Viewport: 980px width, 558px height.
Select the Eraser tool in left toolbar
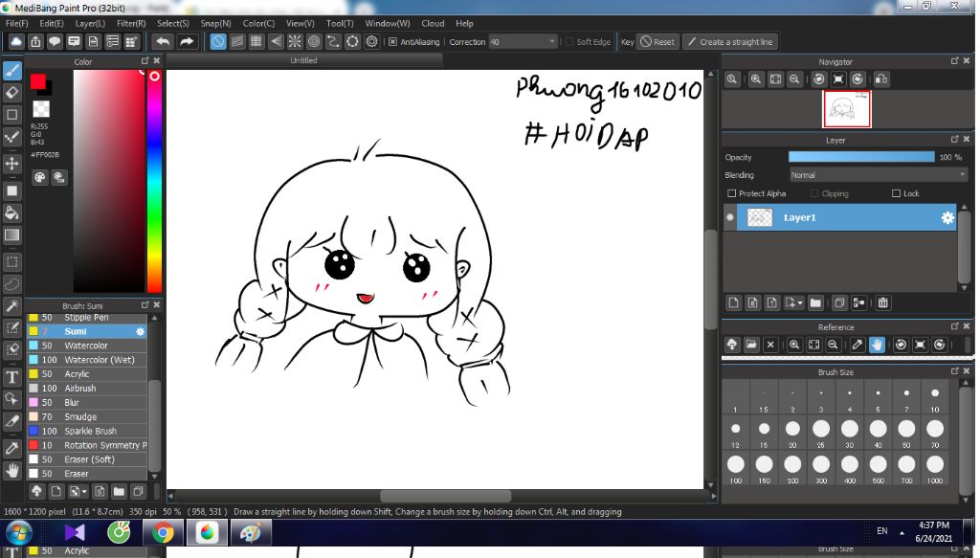11,93
